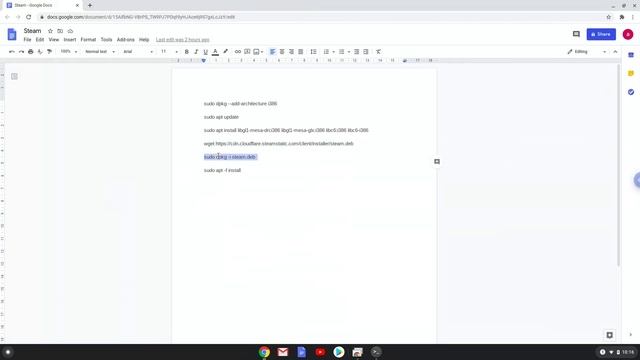Viewport: 640px width, 360px height.
Task: Click the Steam document title field
Action: coord(32,31)
